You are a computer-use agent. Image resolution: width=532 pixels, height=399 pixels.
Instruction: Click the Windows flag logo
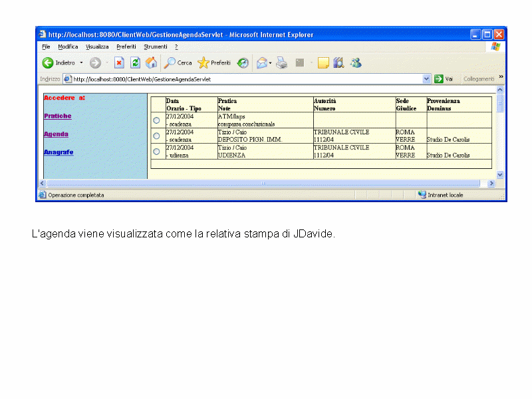(x=495, y=47)
